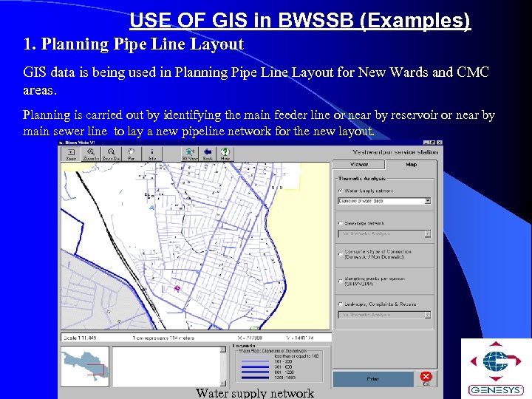The height and width of the screenshot is (399, 532).
Task: Switch to the Map tab
Action: 412,165
